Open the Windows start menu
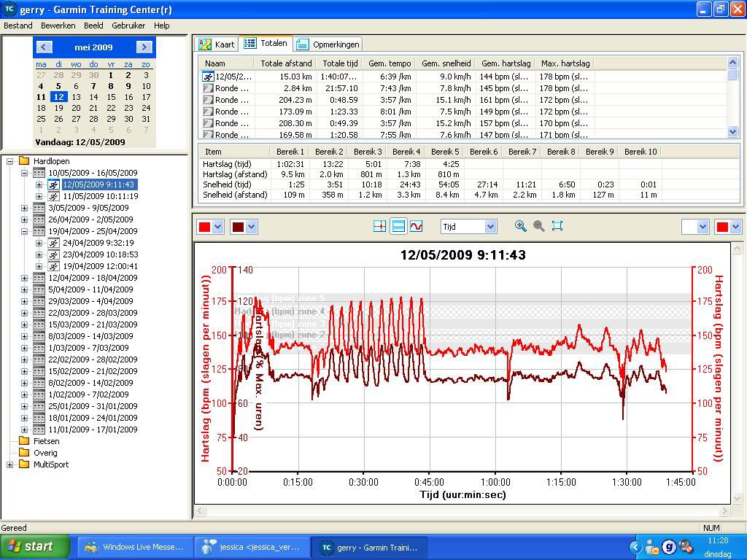This screenshot has width=747, height=560. click(35, 547)
